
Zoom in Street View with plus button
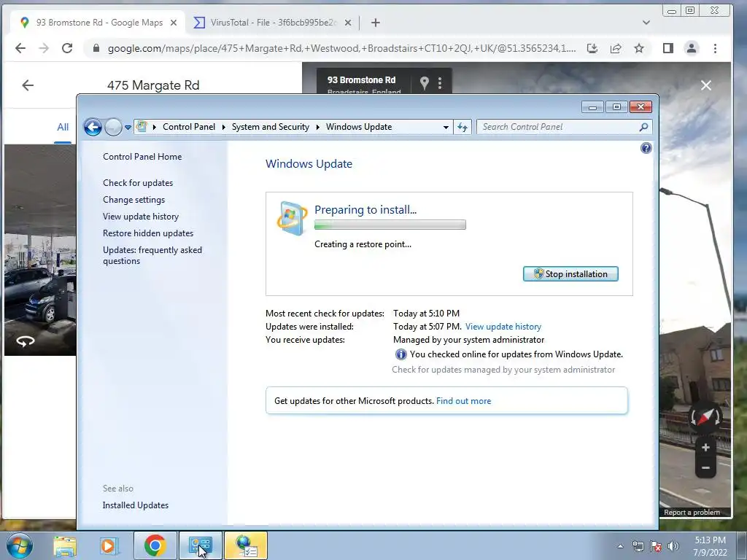[705, 448]
